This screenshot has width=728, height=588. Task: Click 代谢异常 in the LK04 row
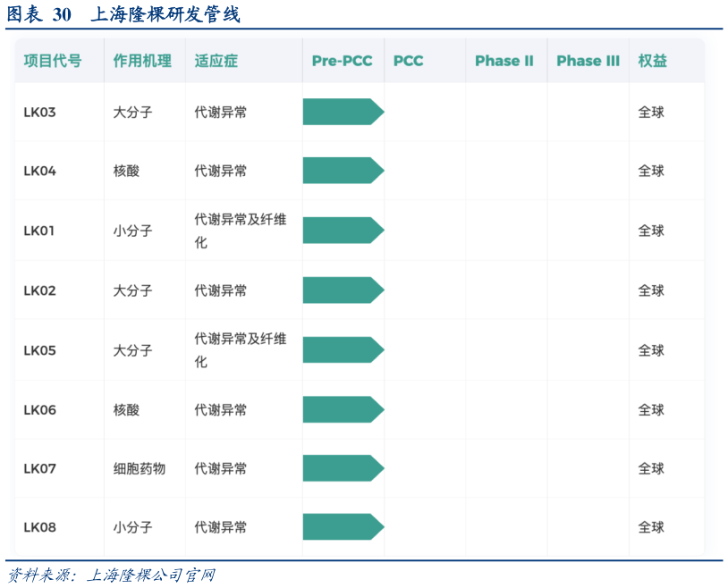221,172
